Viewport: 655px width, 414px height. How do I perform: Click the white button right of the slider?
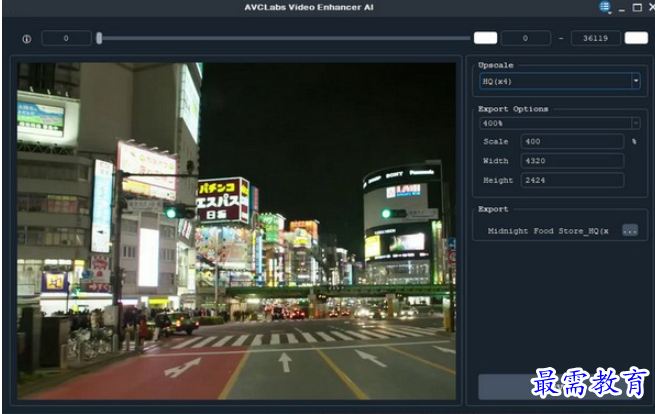tap(485, 38)
